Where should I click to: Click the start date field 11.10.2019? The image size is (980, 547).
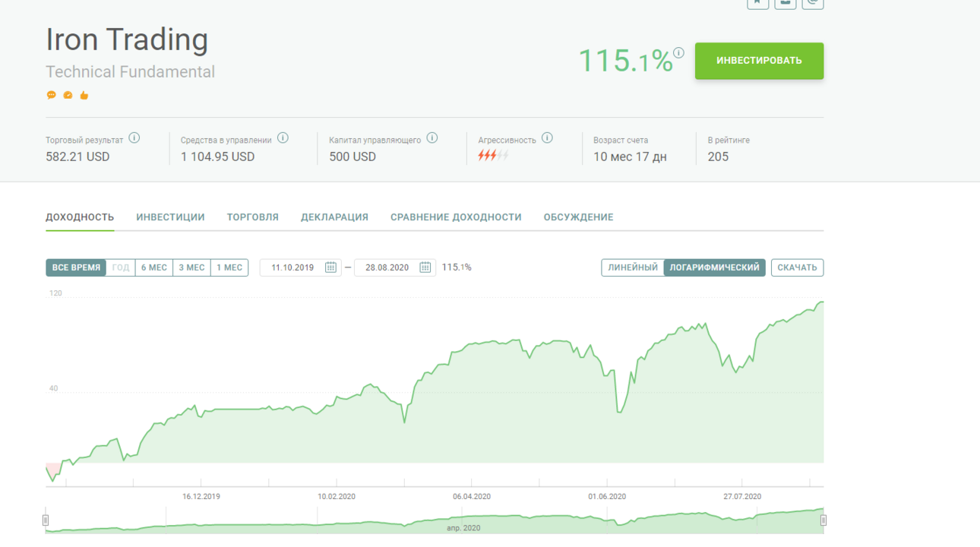(300, 267)
